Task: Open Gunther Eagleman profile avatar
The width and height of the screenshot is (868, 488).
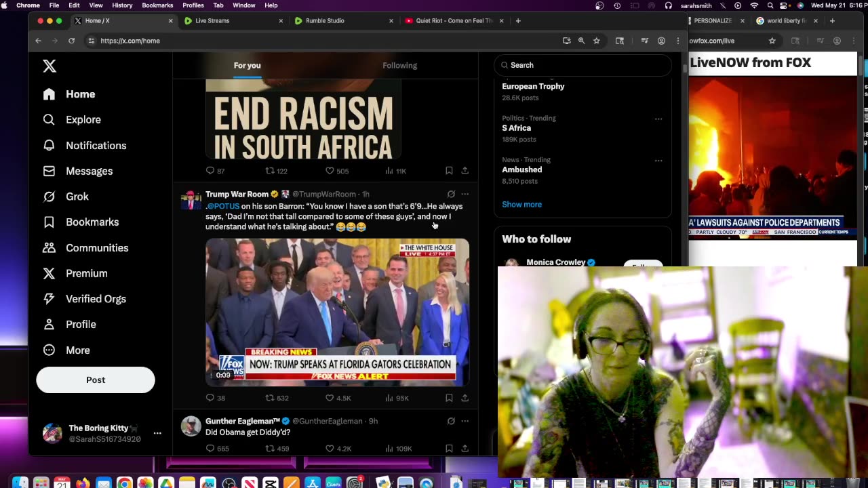Action: [191, 426]
